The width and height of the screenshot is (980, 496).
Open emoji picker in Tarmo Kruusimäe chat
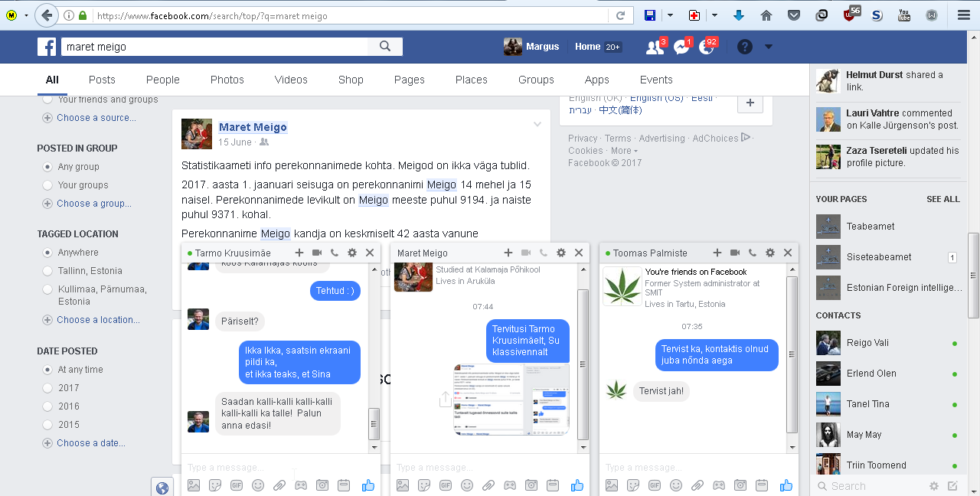[x=258, y=485]
